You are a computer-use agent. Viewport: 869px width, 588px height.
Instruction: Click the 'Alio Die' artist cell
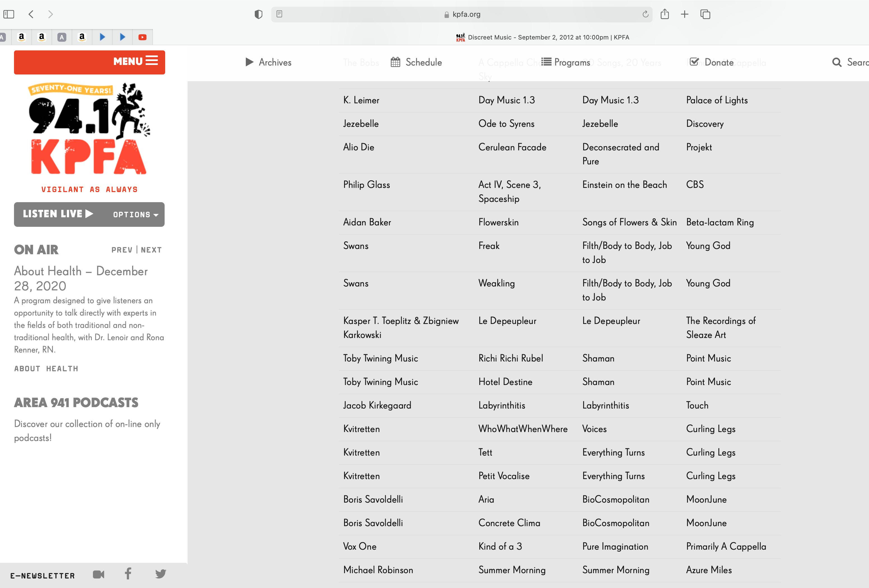click(359, 147)
